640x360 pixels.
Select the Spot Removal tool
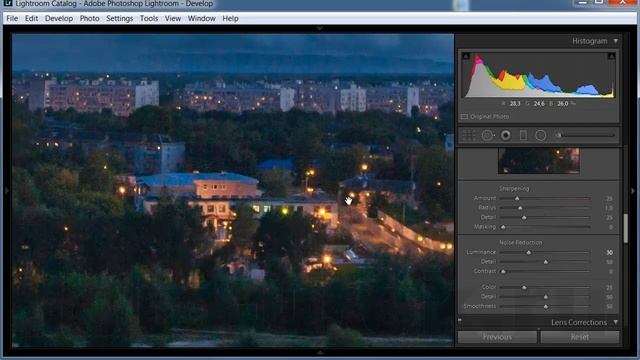coord(487,135)
